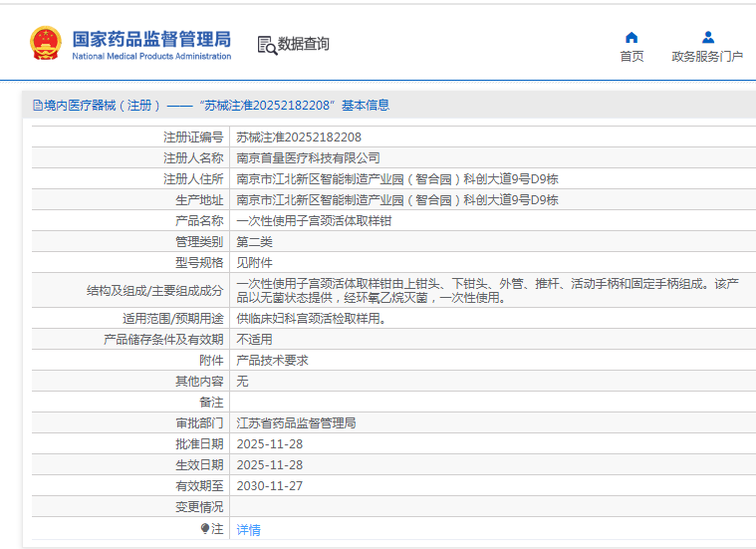This screenshot has height=549, width=756.
Task: Click the 有效期至 date 2030-11-27
Action: pos(269,485)
